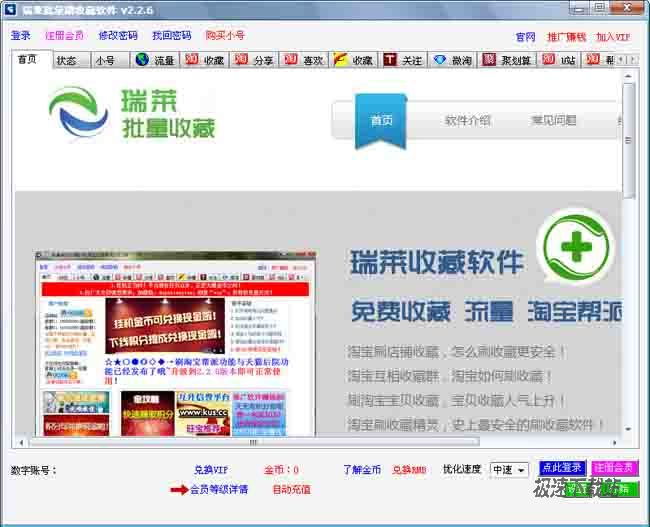Switch to the 状态 tab
This screenshot has height=527, width=650.
click(71, 61)
